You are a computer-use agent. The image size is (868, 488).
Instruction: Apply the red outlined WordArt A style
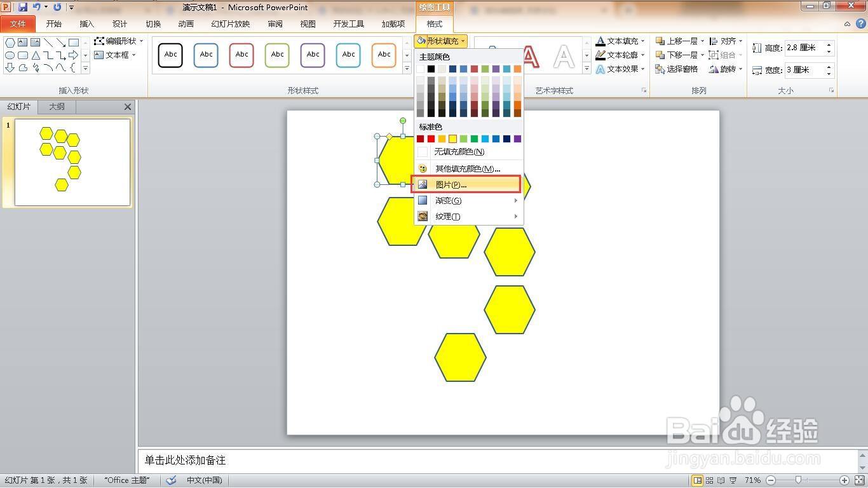(531, 56)
